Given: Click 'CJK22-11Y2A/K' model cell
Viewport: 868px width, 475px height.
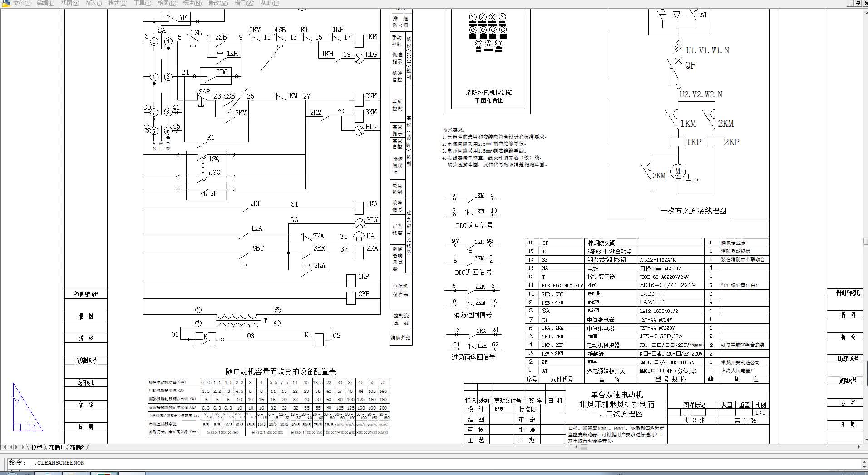Looking at the screenshot, I should [657, 260].
